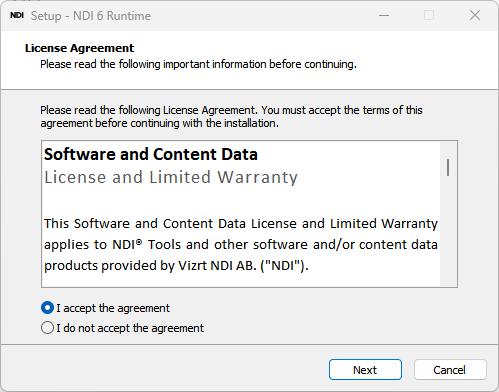Select "I accept the agreement" radio button
This screenshot has width=499, height=392.
[x=47, y=308]
